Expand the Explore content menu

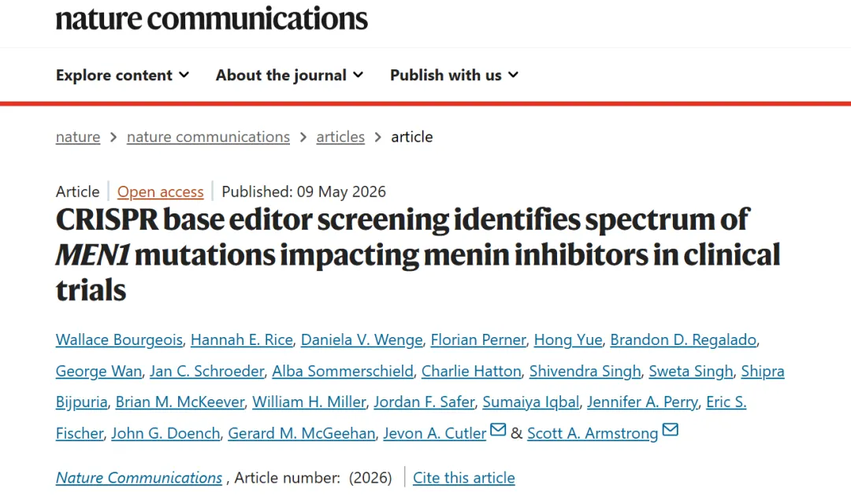pyautogui.click(x=123, y=75)
